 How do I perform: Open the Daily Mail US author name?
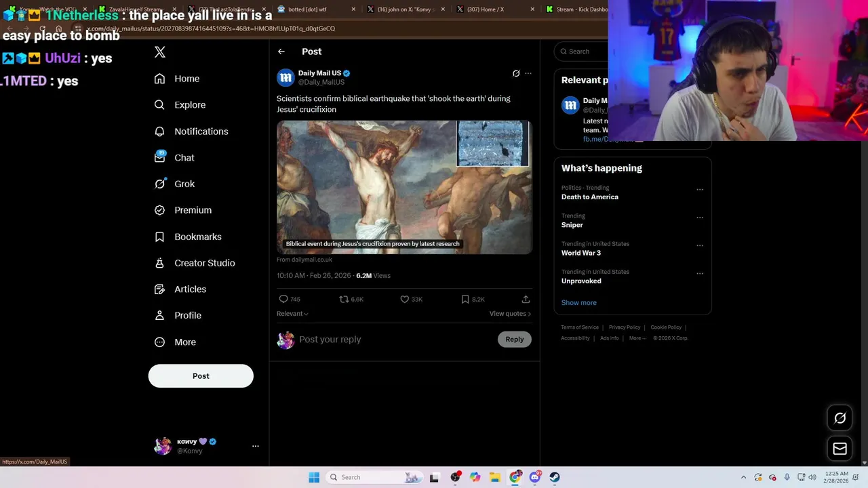click(319, 73)
